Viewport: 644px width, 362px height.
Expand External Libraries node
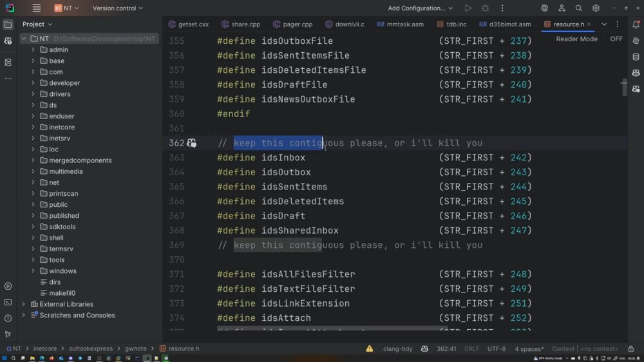pyautogui.click(x=23, y=304)
